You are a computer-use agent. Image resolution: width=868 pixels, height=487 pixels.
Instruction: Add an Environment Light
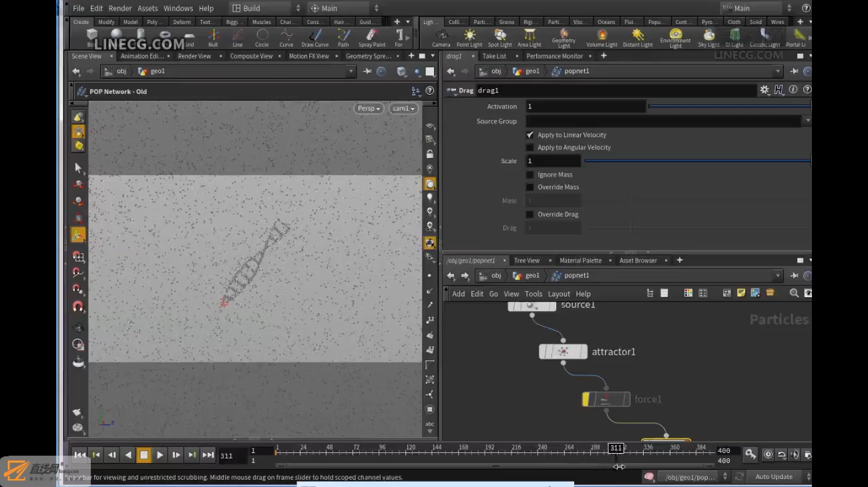coord(676,38)
